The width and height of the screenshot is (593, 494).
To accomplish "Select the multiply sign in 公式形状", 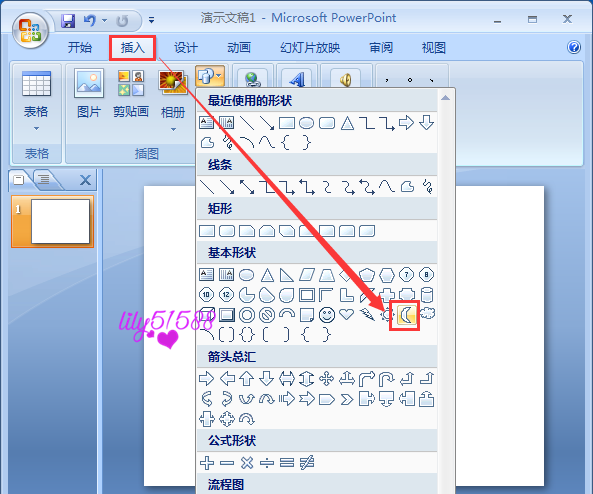I will pyautogui.click(x=247, y=463).
